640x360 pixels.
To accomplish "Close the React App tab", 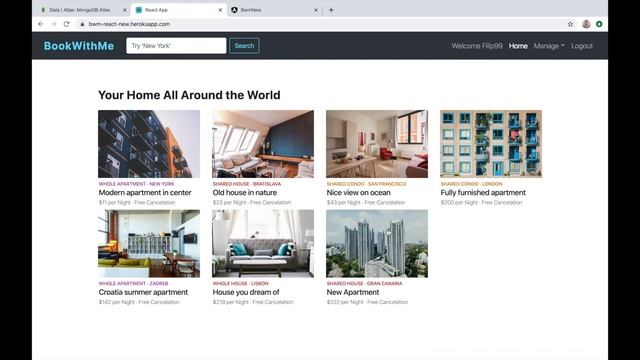I will tap(220, 10).
